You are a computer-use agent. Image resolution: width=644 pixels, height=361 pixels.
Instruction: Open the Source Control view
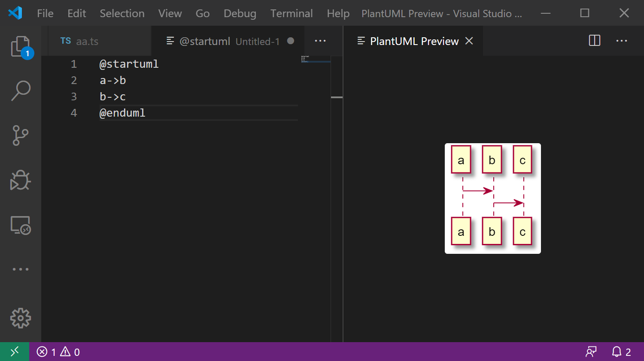20,135
